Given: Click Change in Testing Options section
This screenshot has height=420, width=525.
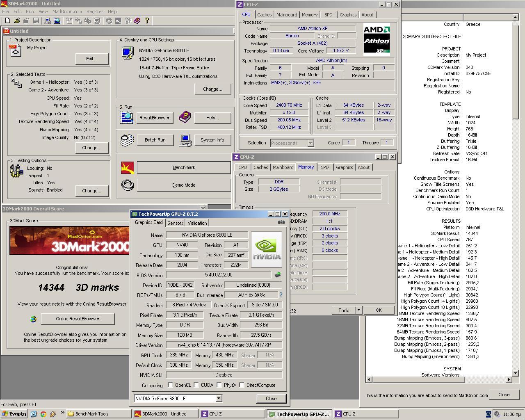Looking at the screenshot, I should pyautogui.click(x=92, y=191).
